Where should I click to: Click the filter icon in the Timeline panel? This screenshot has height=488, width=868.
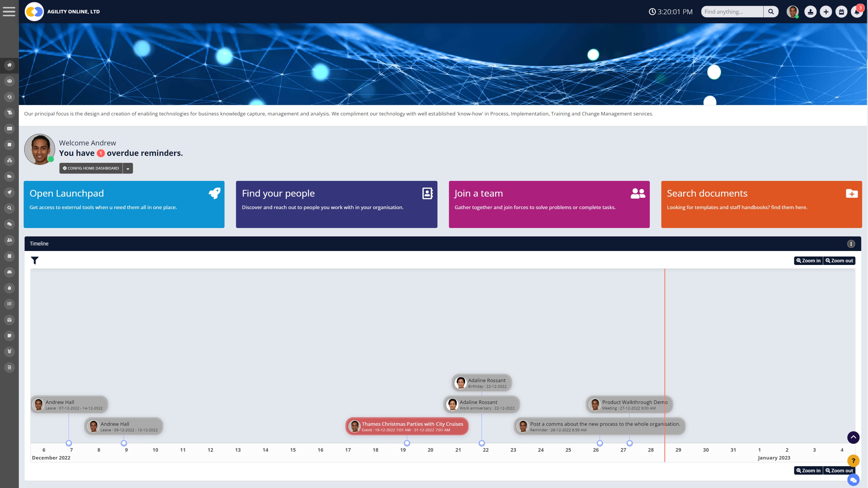pos(34,260)
